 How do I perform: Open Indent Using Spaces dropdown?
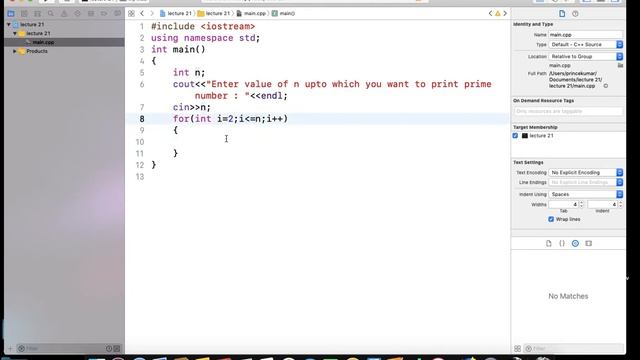586,194
